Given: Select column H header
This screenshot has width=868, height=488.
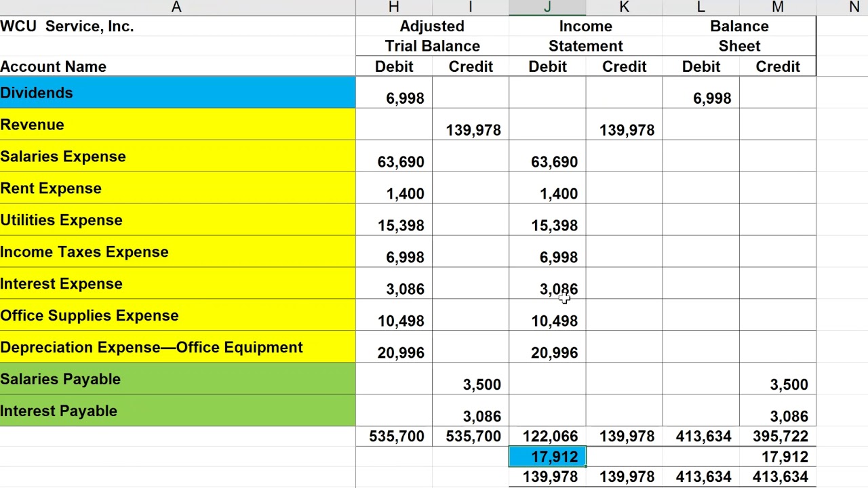Looking at the screenshot, I should 394,7.
